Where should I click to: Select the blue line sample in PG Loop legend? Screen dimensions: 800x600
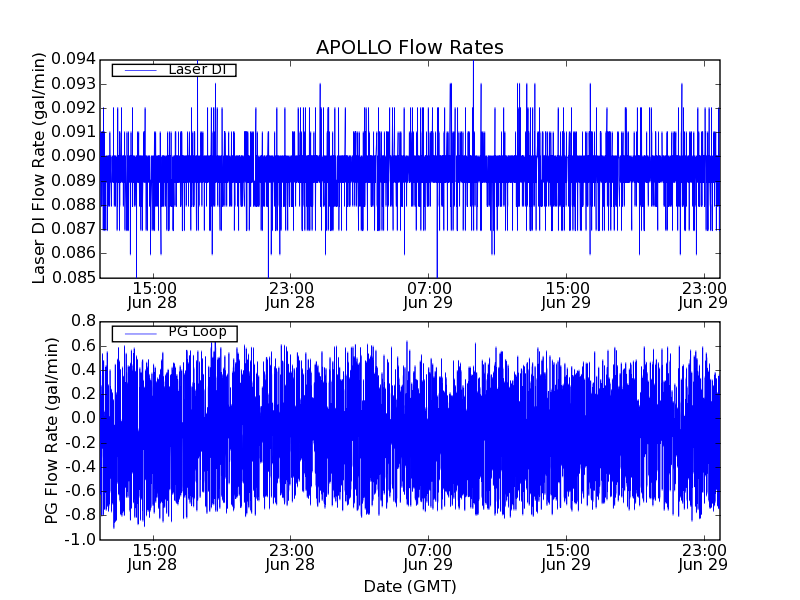[x=137, y=333]
